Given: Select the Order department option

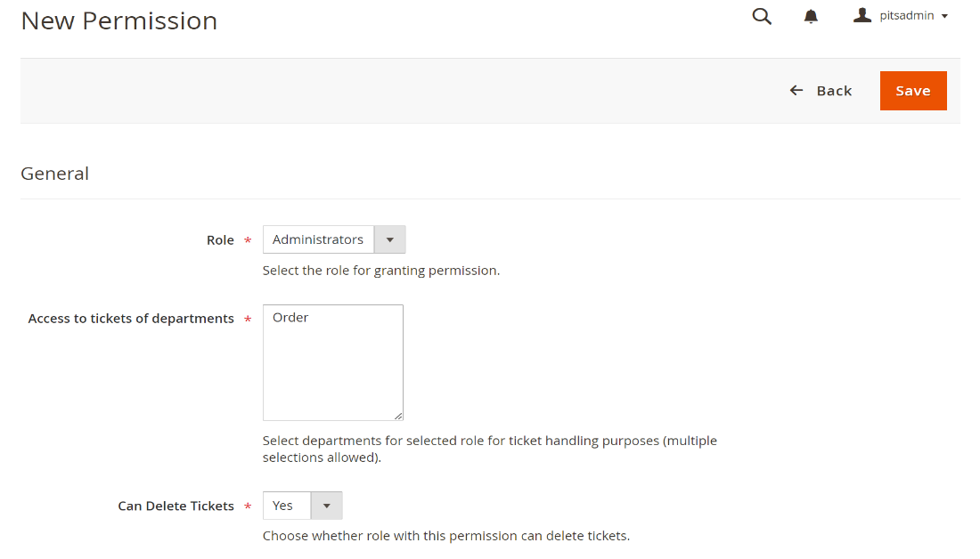Looking at the screenshot, I should point(291,318).
